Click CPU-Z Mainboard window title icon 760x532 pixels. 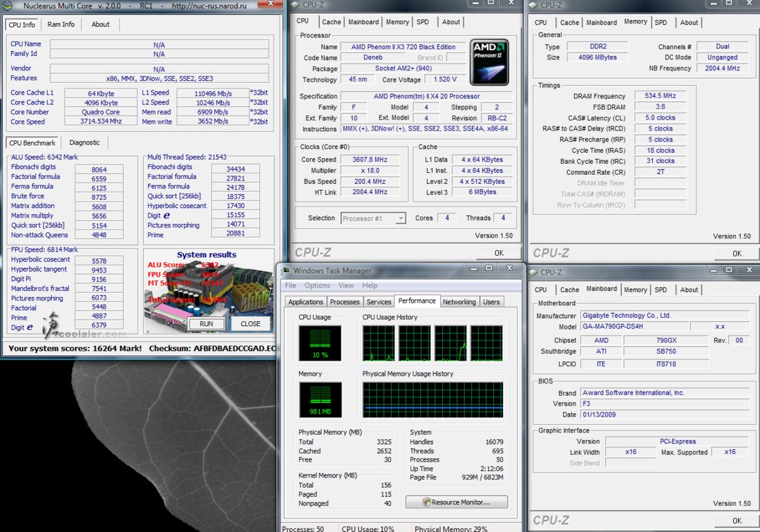point(533,272)
